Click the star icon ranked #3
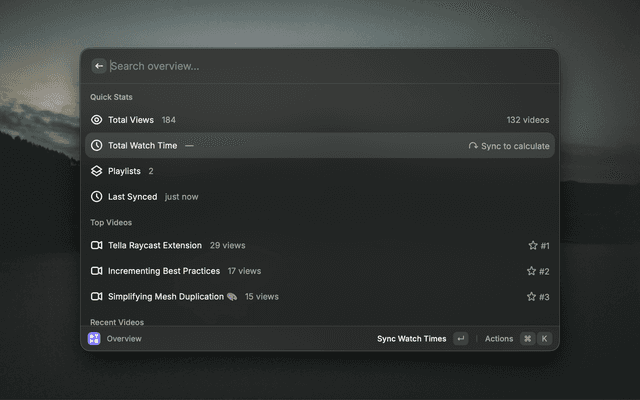 click(x=532, y=297)
